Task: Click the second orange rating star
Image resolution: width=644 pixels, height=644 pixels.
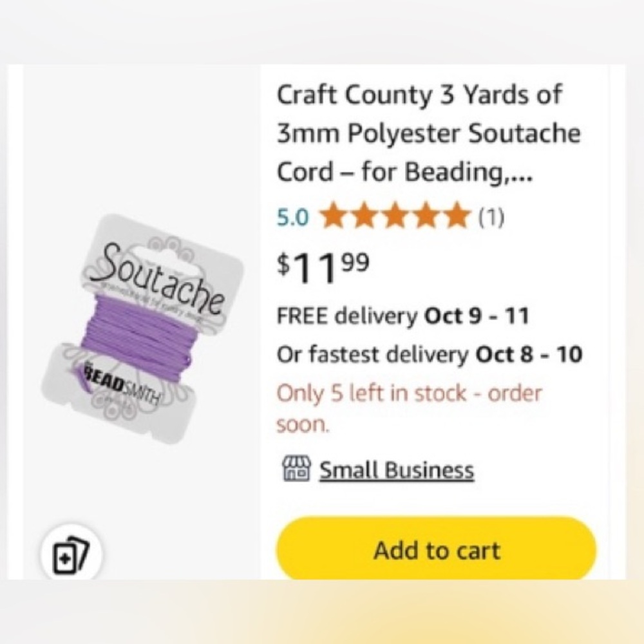Action: 365,216
